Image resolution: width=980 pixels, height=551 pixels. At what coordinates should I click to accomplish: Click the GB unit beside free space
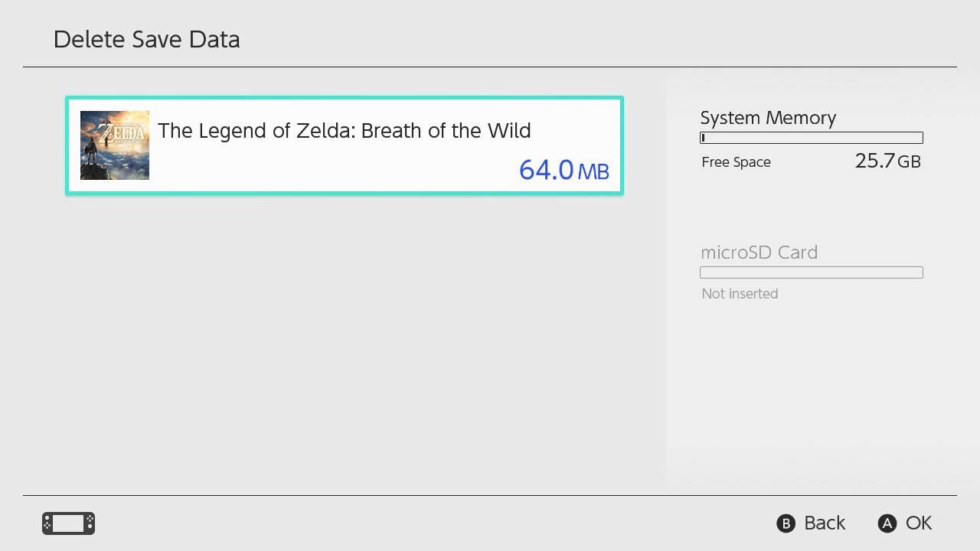909,162
